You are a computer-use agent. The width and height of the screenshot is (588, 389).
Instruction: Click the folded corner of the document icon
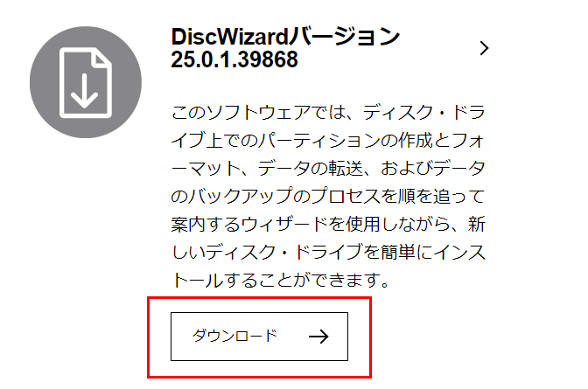click(102, 59)
